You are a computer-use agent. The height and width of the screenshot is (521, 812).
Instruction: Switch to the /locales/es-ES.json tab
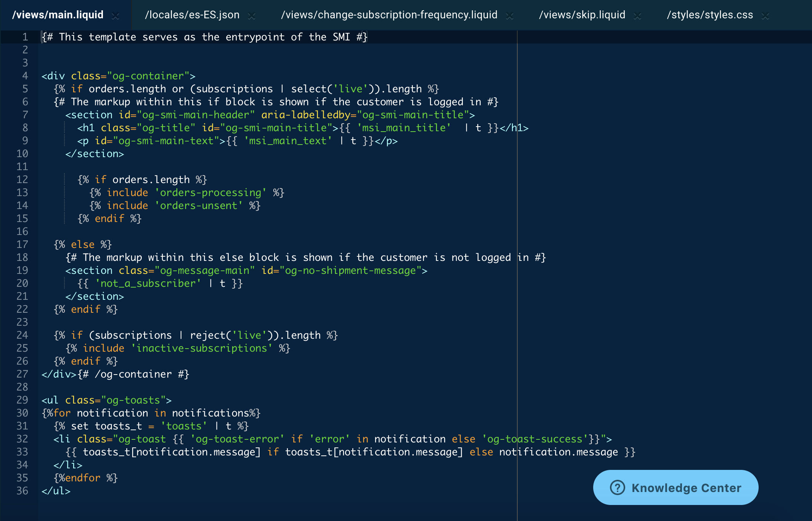click(192, 15)
